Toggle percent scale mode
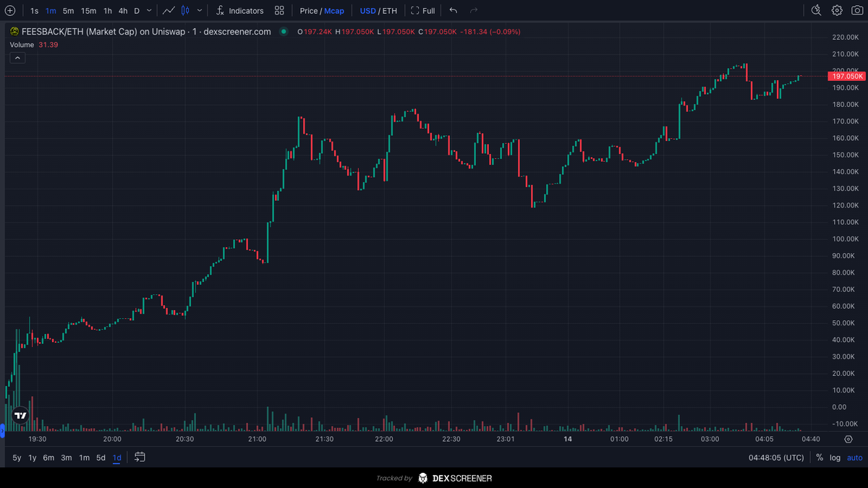Screen dimensions: 868x488 [820, 458]
